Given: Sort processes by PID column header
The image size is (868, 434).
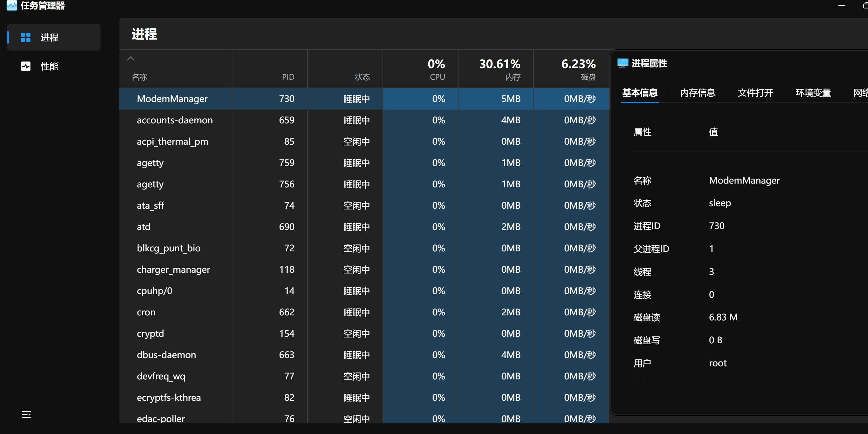Looking at the screenshot, I should (x=288, y=77).
